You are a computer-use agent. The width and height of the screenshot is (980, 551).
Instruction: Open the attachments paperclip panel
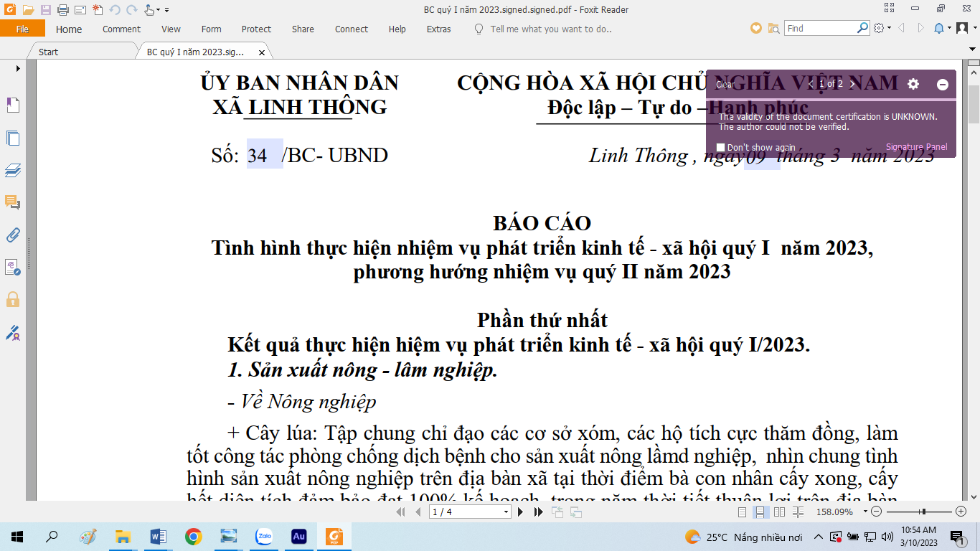[13, 235]
